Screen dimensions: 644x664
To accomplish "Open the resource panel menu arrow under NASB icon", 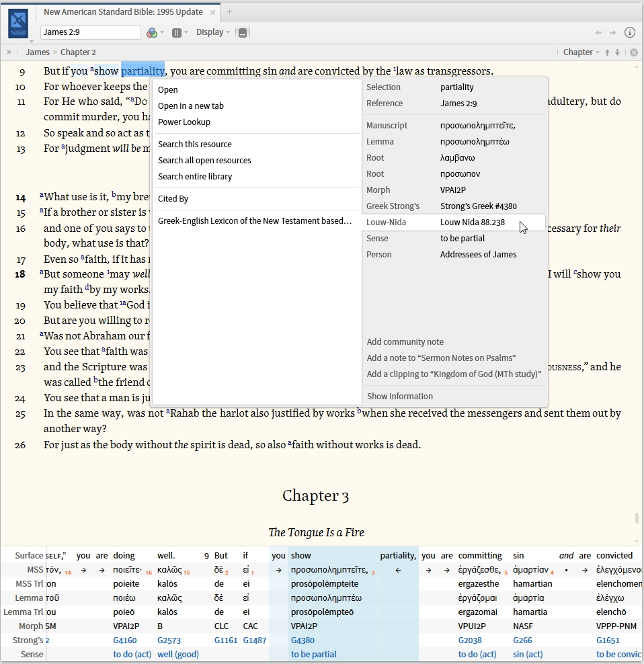I will [x=32, y=41].
